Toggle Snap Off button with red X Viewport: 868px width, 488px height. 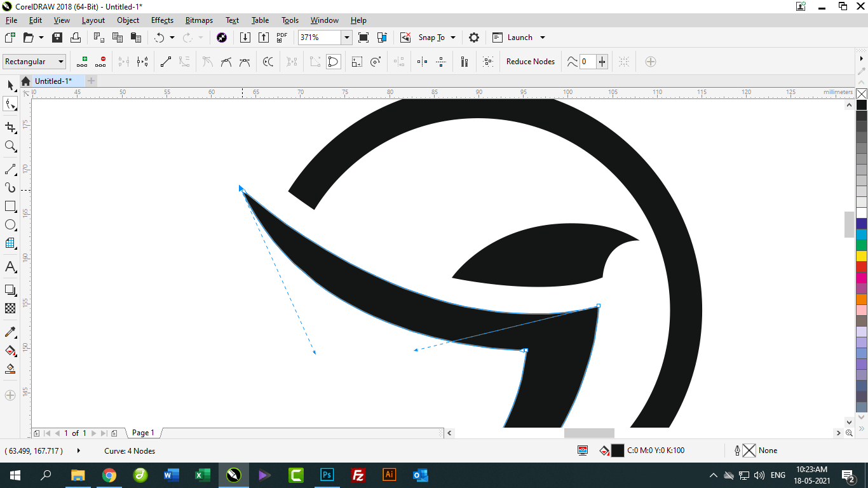pyautogui.click(x=405, y=37)
